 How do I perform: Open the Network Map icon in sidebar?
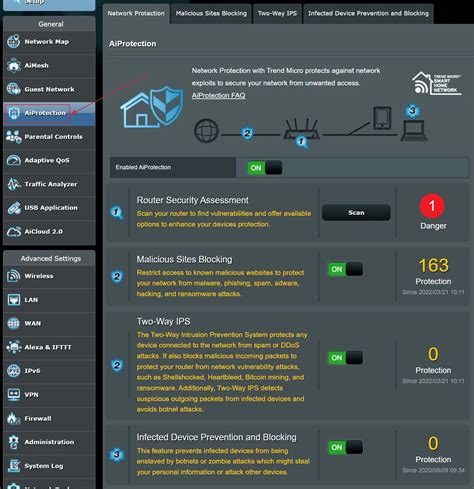pyautogui.click(x=14, y=42)
